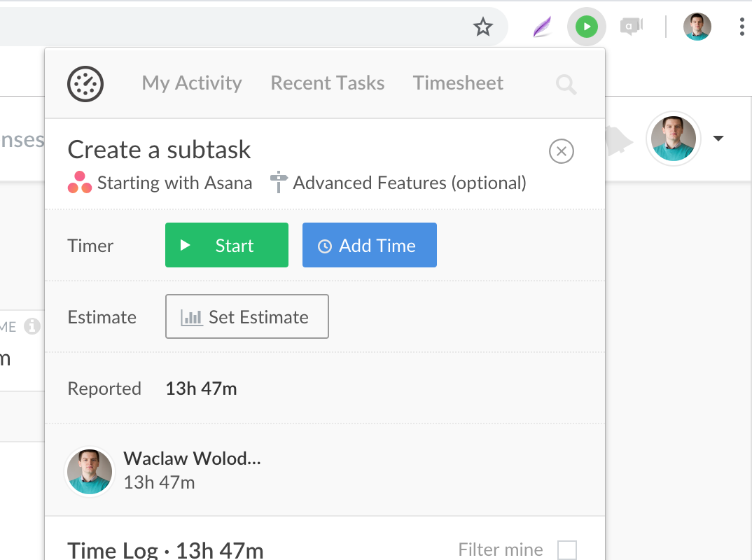This screenshot has width=752, height=560.
Task: Click the search magnifier icon in popup
Action: pos(566,85)
